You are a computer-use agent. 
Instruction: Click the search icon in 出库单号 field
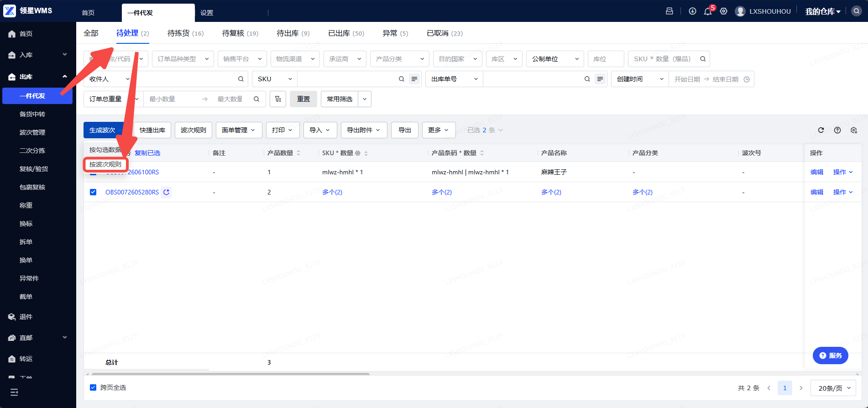tap(587, 79)
